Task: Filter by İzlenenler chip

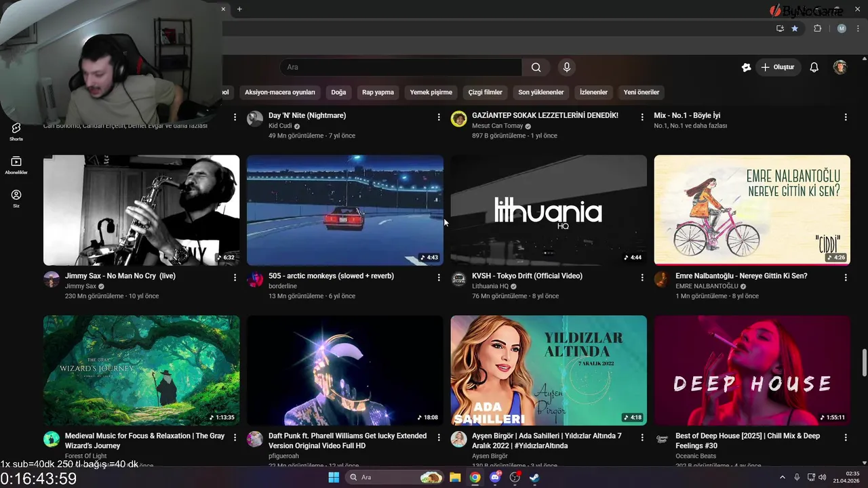Action: click(593, 92)
